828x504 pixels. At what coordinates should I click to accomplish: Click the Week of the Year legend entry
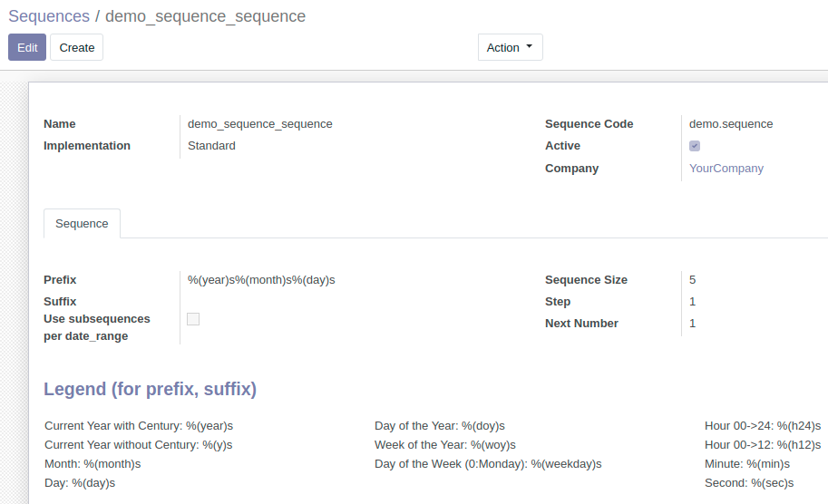coord(445,445)
